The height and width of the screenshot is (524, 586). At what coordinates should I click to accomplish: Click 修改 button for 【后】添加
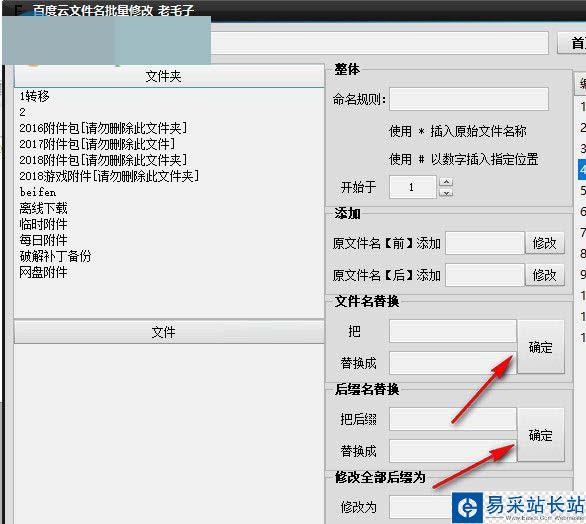(x=545, y=275)
